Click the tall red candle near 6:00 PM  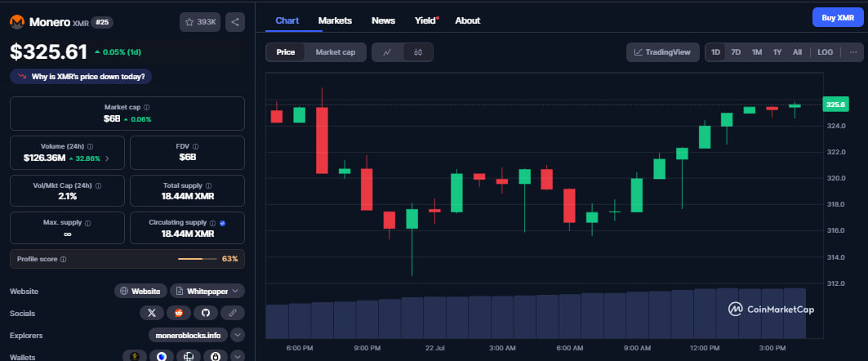click(x=322, y=140)
